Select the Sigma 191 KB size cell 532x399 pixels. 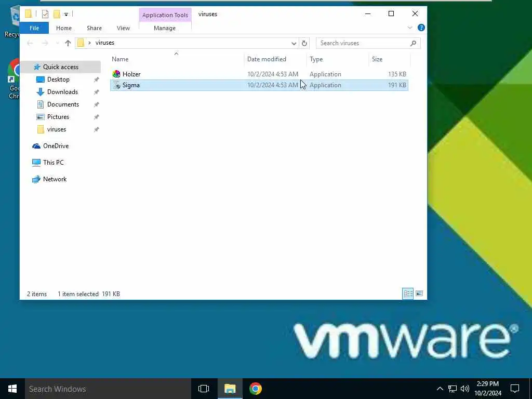397,85
